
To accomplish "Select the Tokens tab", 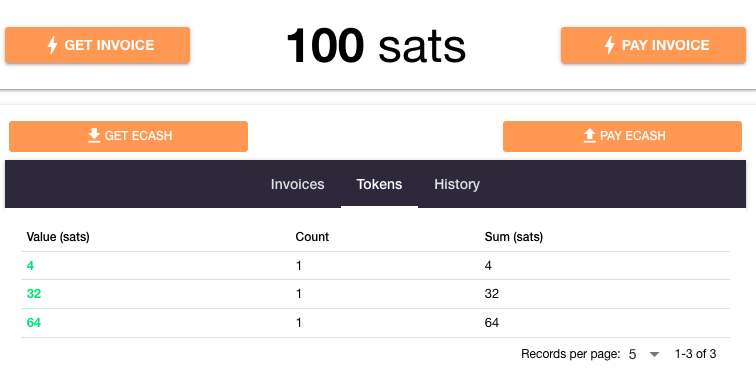I will click(x=379, y=184).
